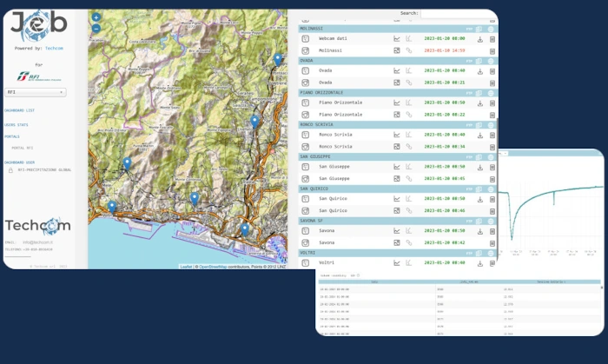Click the MOLINASSI group header label

(x=311, y=29)
